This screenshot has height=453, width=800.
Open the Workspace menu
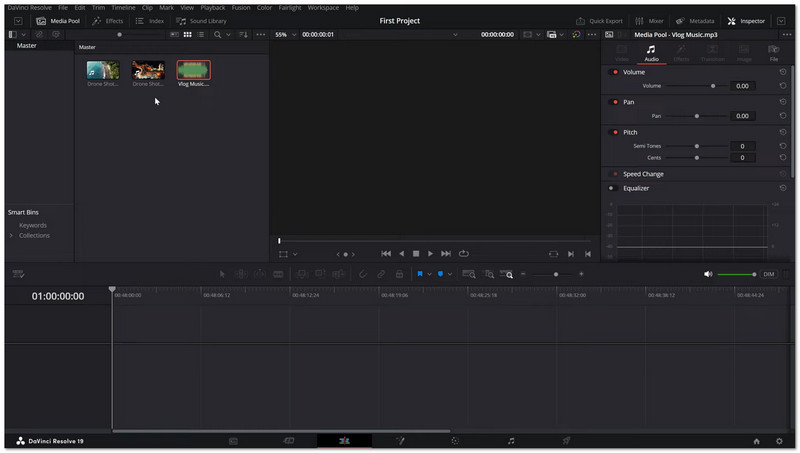coord(323,8)
